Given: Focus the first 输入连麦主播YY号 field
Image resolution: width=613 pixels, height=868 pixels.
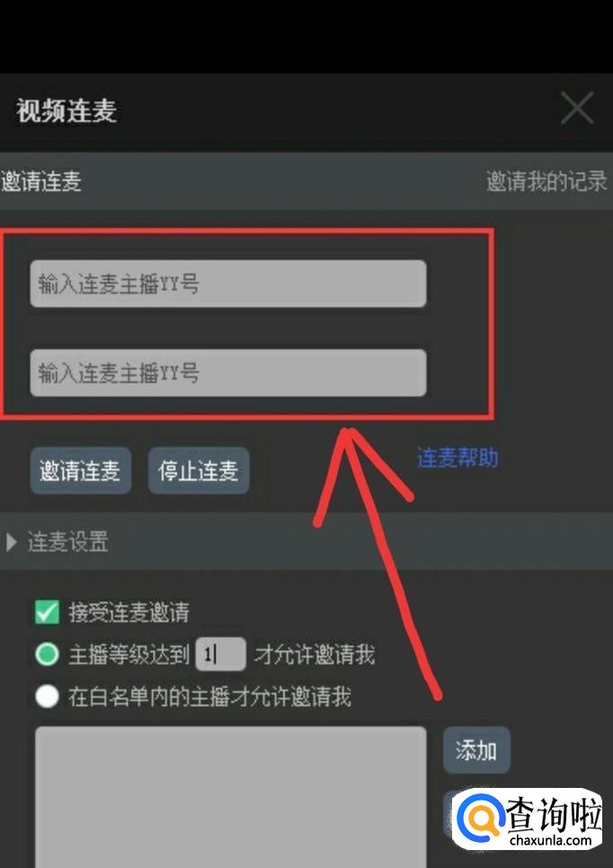Looking at the screenshot, I should [x=228, y=284].
